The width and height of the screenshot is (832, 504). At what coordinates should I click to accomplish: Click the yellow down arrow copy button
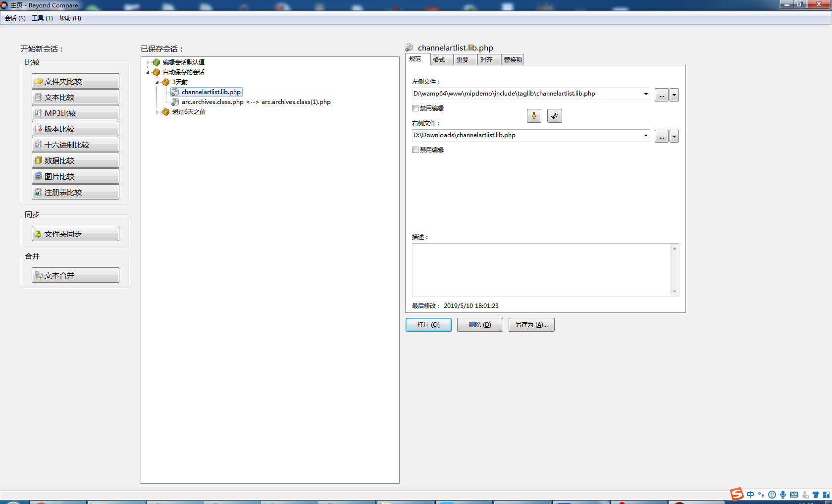(534, 116)
